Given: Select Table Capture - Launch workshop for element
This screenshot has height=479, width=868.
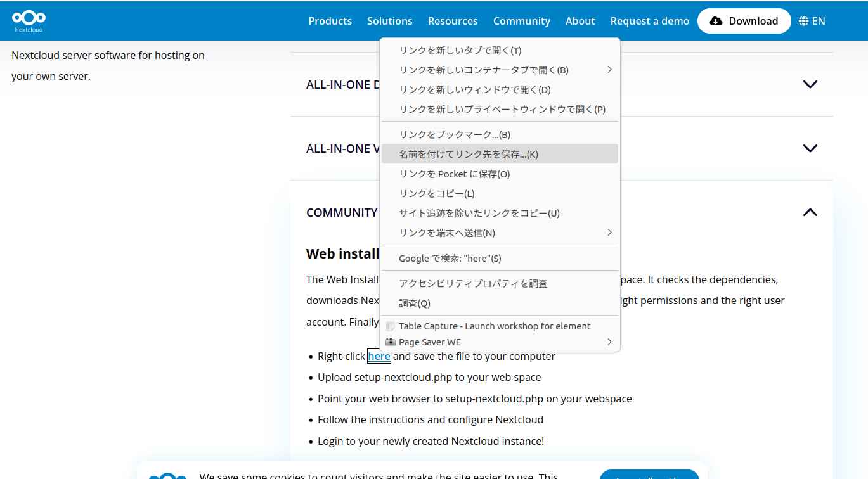Looking at the screenshot, I should click(500, 326).
